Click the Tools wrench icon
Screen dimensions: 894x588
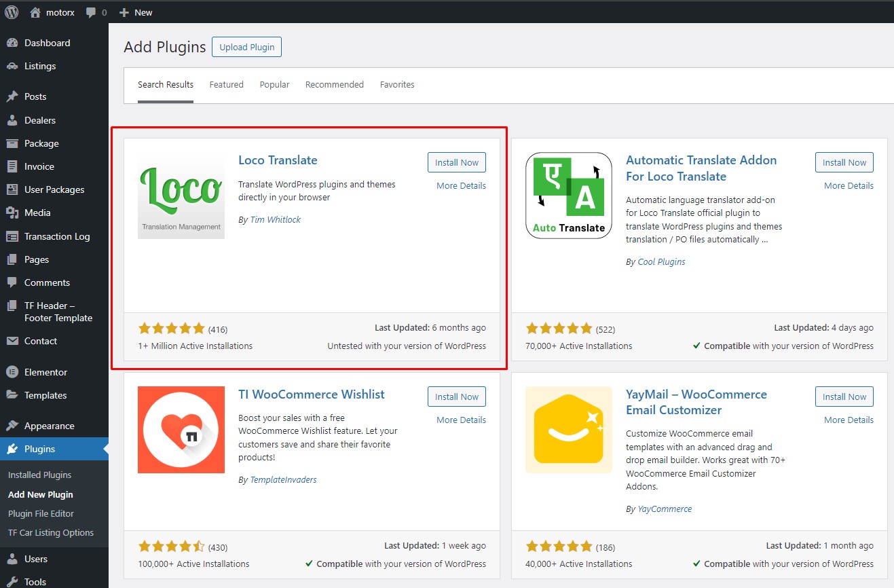tap(12, 582)
